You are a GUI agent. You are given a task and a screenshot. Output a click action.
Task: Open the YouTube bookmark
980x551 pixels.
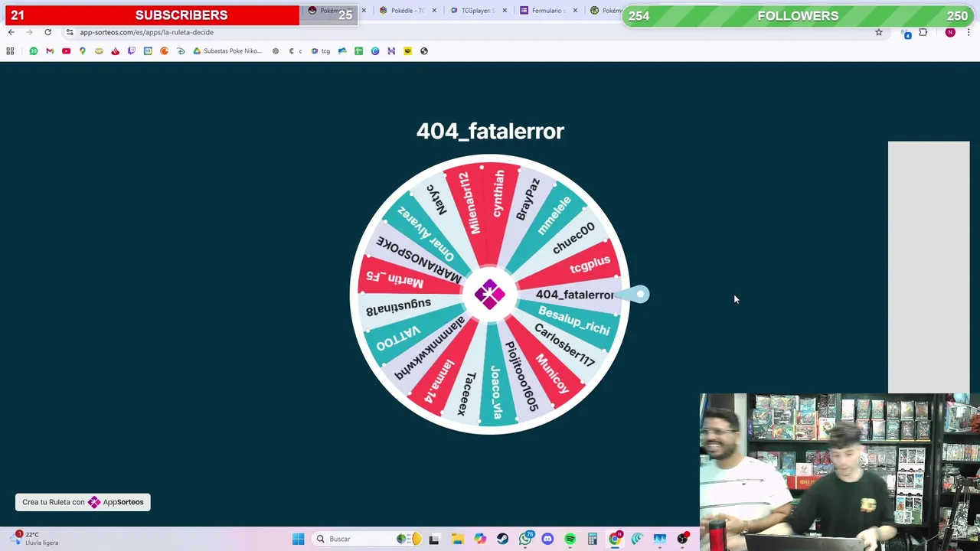(66, 51)
